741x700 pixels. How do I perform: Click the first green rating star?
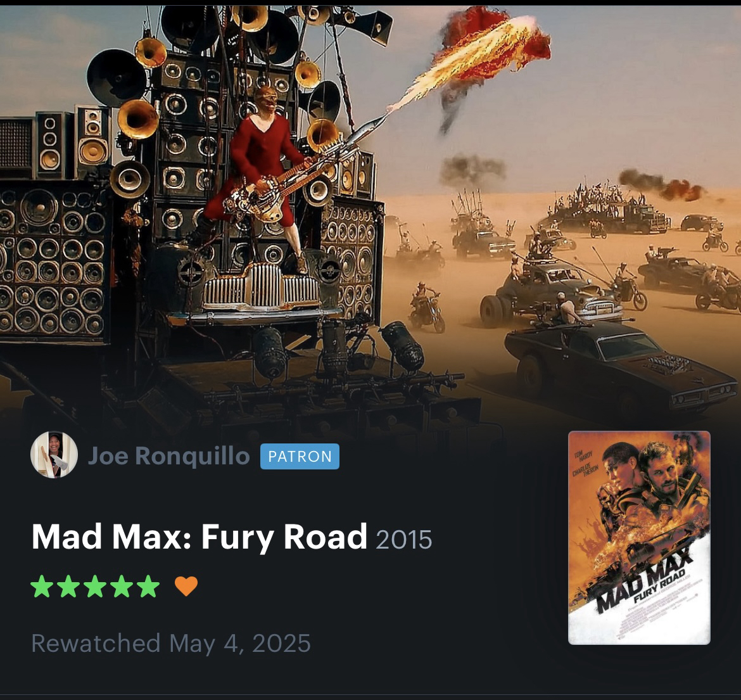point(42,586)
